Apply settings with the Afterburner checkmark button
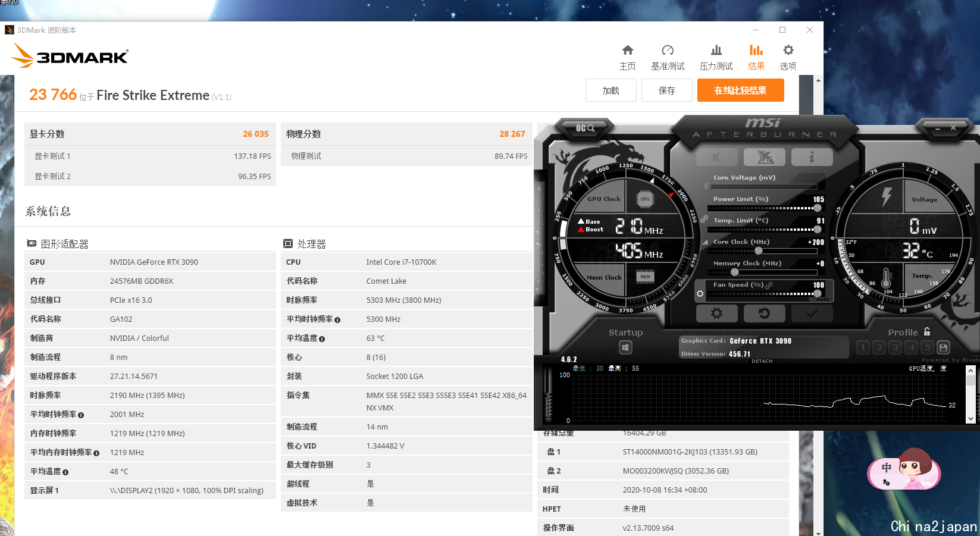Viewport: 980px width, 536px height. (x=812, y=313)
